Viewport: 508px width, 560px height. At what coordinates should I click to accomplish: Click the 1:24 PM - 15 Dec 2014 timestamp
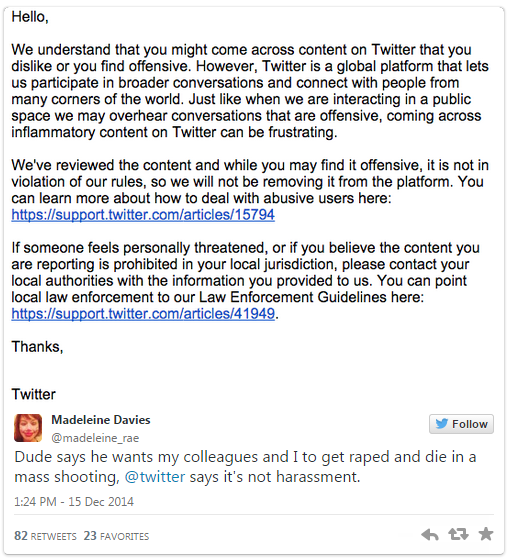[x=74, y=502]
